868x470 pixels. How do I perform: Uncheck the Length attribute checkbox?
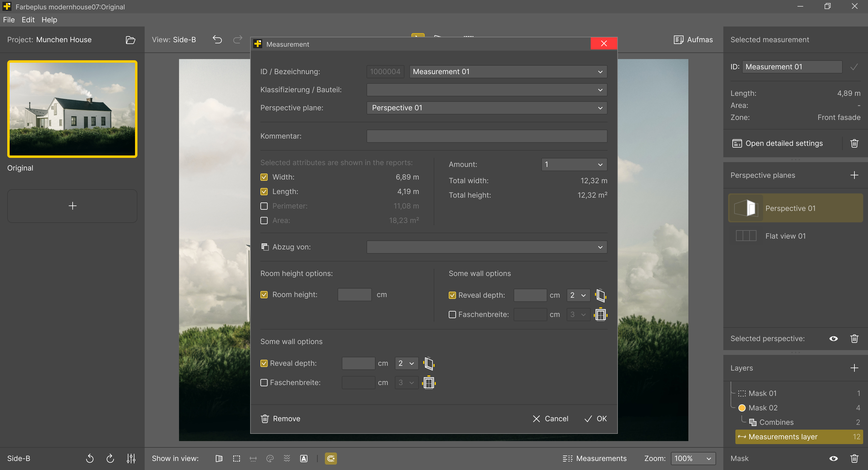pyautogui.click(x=264, y=192)
